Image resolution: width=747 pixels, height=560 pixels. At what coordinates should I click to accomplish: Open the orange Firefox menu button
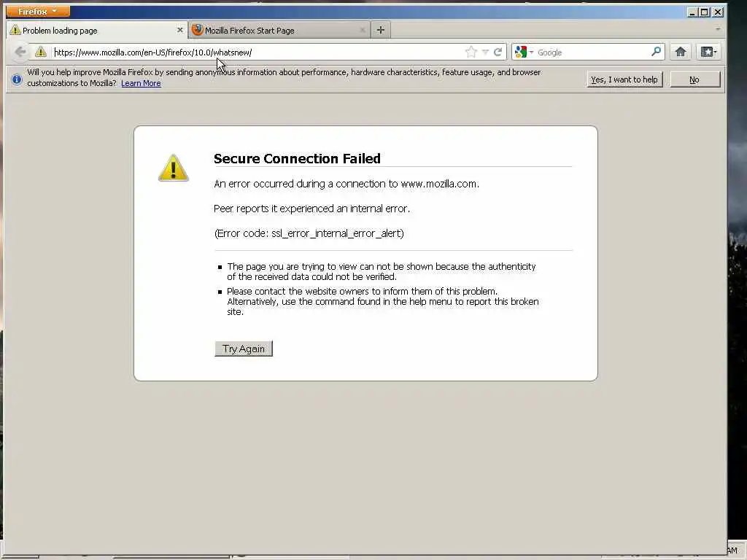coord(38,11)
